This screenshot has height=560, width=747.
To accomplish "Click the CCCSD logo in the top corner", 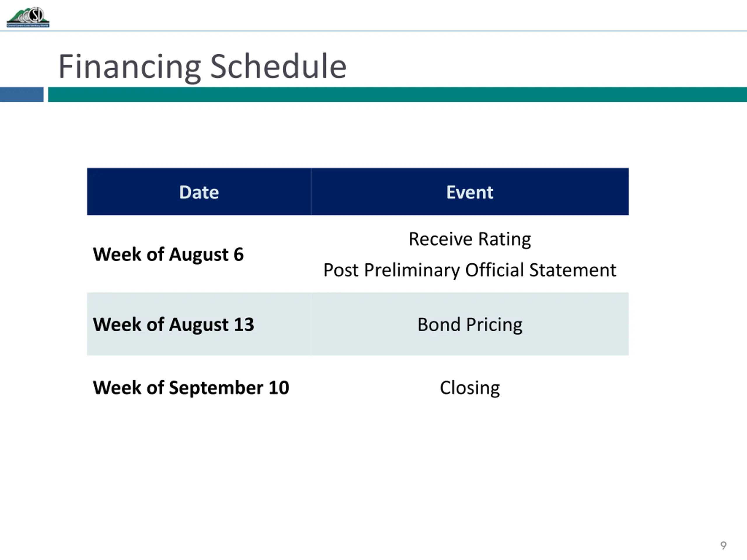I will (28, 17).
